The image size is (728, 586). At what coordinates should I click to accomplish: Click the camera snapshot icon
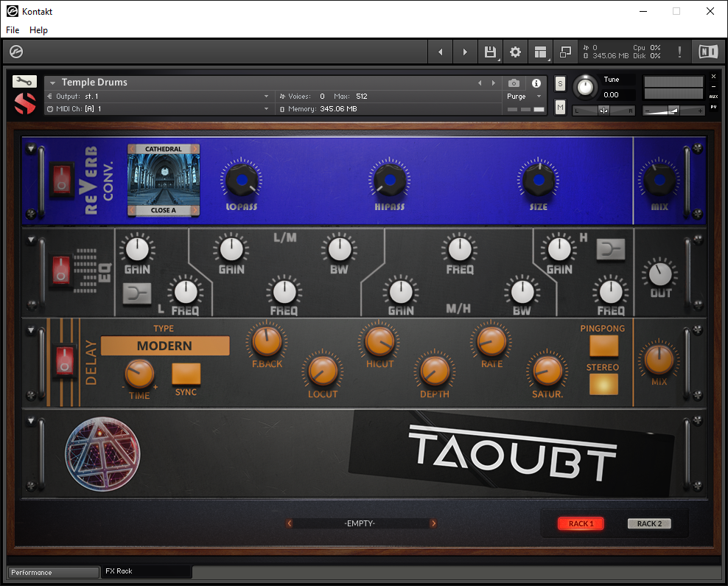(514, 83)
